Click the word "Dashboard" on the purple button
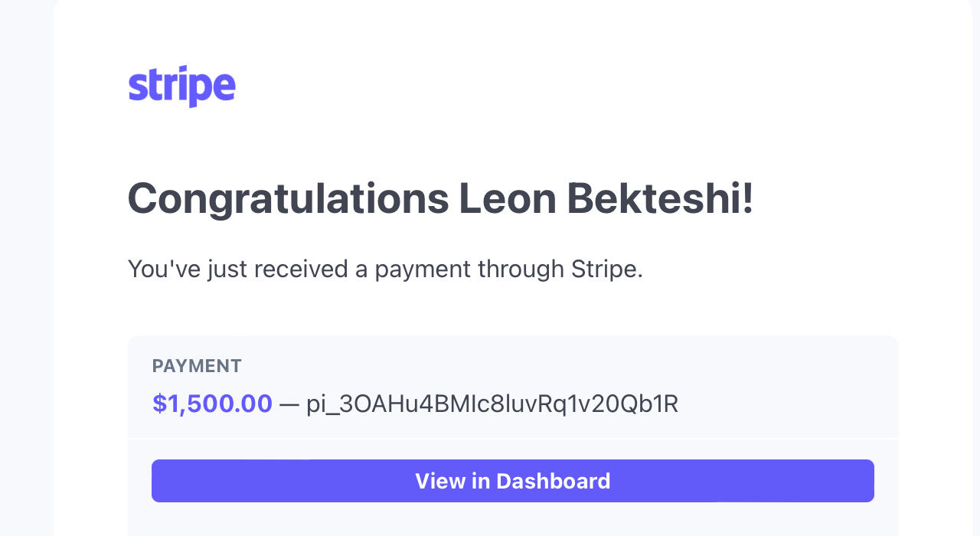The width and height of the screenshot is (980, 536). point(553,481)
